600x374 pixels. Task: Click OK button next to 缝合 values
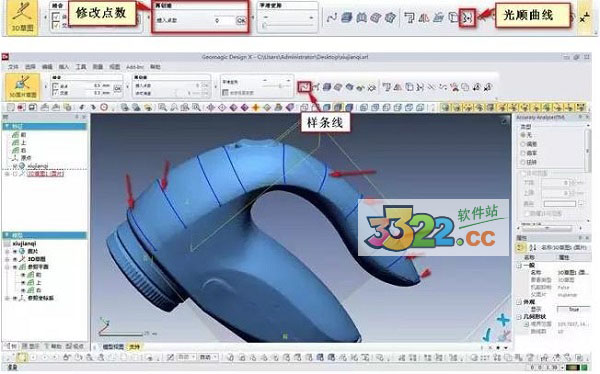click(x=117, y=89)
